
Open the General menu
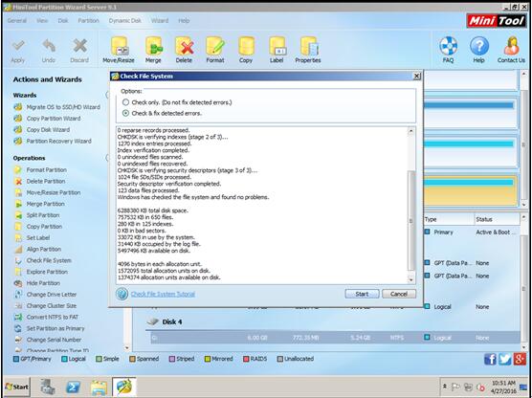(17, 21)
